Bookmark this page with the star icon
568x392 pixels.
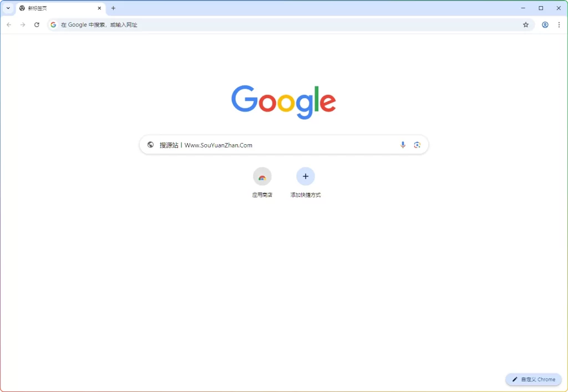click(x=525, y=24)
